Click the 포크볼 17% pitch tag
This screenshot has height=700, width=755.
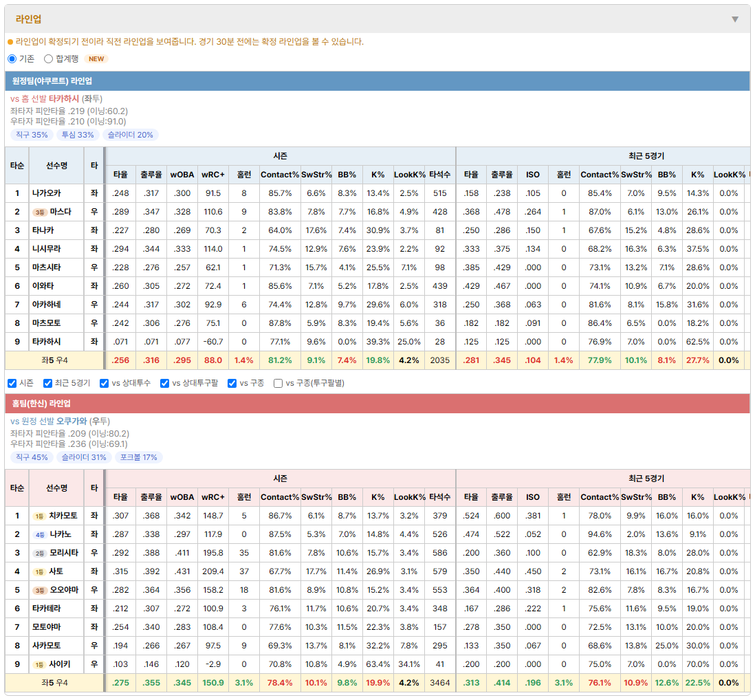[x=139, y=457]
